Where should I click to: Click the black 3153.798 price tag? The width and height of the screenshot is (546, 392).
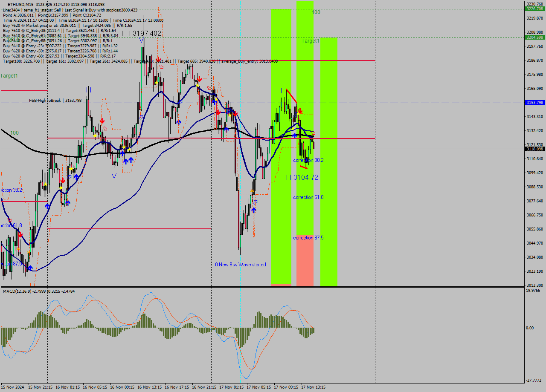(535, 103)
